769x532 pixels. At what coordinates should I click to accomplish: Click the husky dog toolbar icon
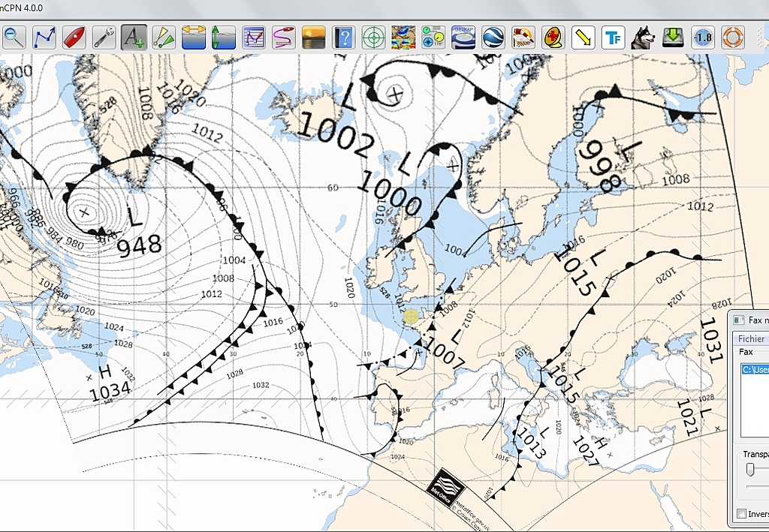644,38
